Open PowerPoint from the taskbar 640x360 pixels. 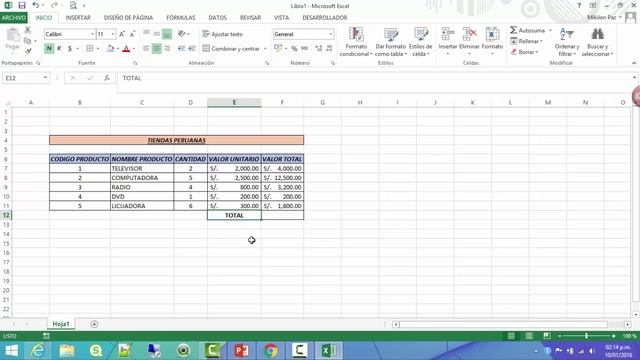tap(242, 350)
